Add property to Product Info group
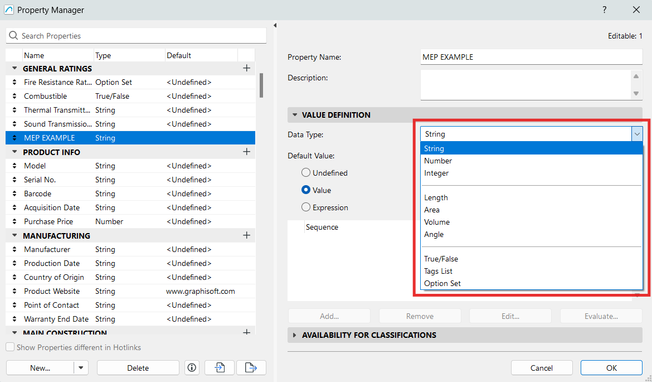 (247, 152)
